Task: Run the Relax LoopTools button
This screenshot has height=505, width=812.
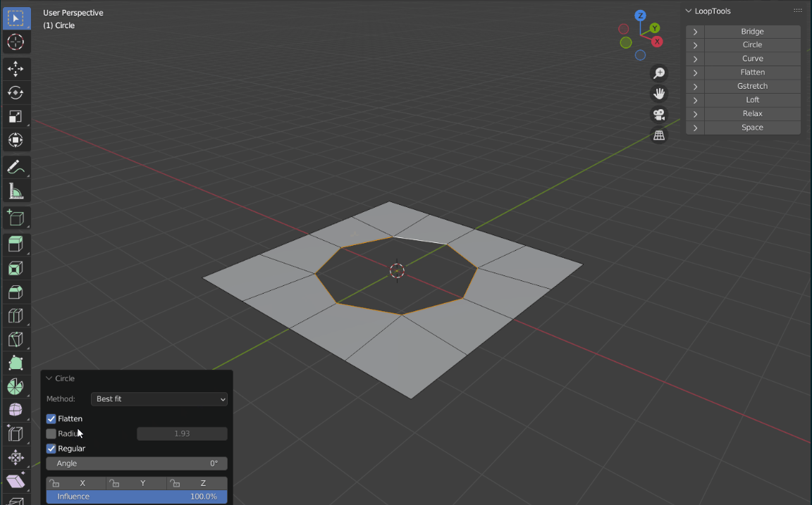Action: point(753,114)
